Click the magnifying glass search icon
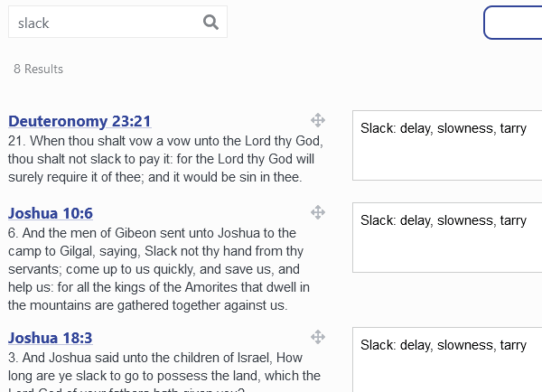 click(x=211, y=23)
